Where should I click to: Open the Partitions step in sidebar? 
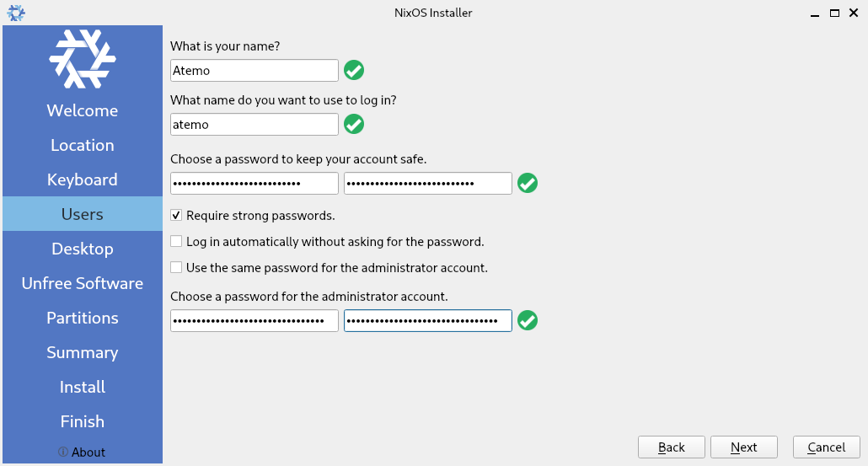(x=83, y=318)
